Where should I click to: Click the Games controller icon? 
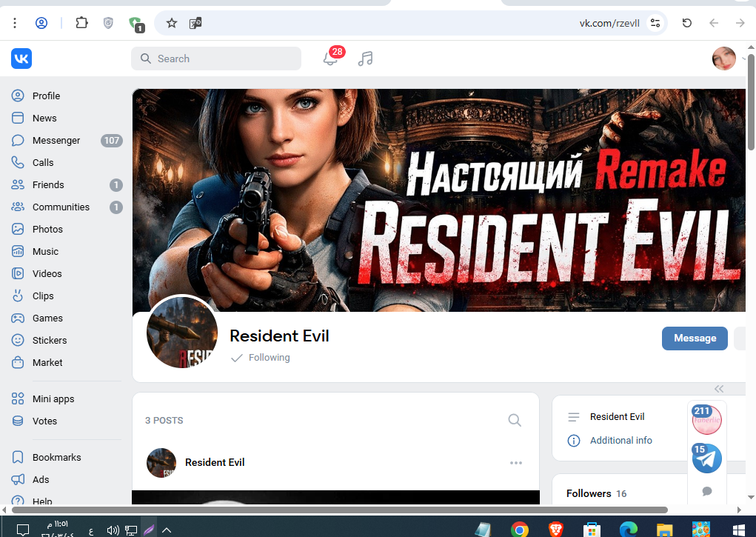point(18,318)
